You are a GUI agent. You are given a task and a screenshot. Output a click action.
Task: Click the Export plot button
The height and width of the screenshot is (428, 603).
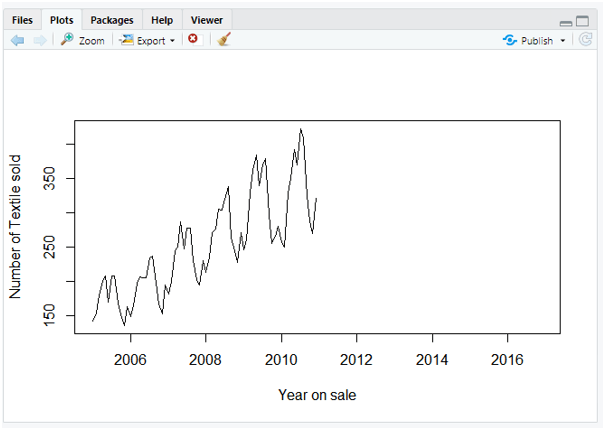tap(144, 40)
